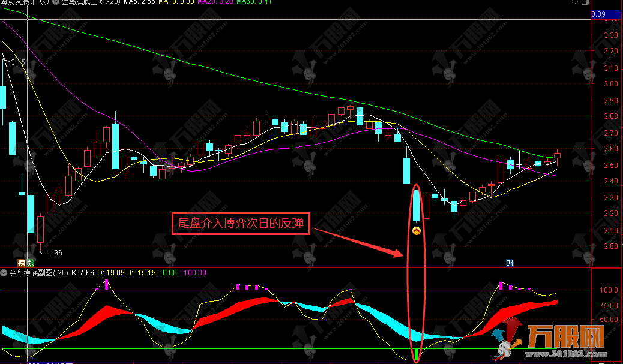The width and height of the screenshot is (623, 364).
Task: Click the MA20: 3.20 indicator value
Action: [215, 2]
